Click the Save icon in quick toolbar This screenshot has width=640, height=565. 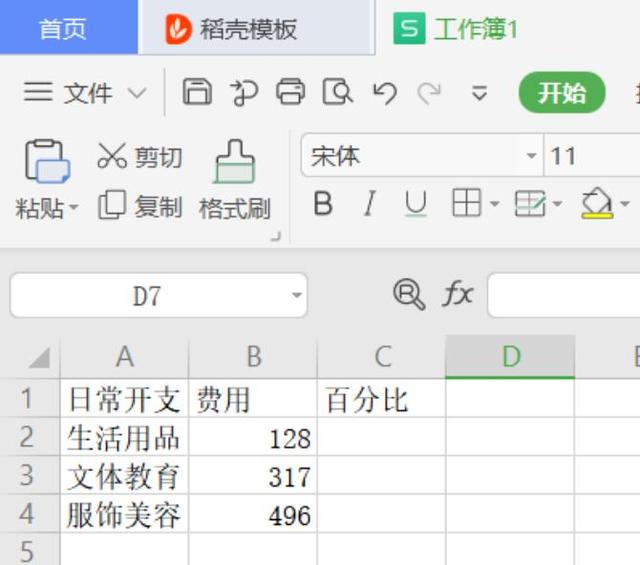pyautogui.click(x=197, y=92)
